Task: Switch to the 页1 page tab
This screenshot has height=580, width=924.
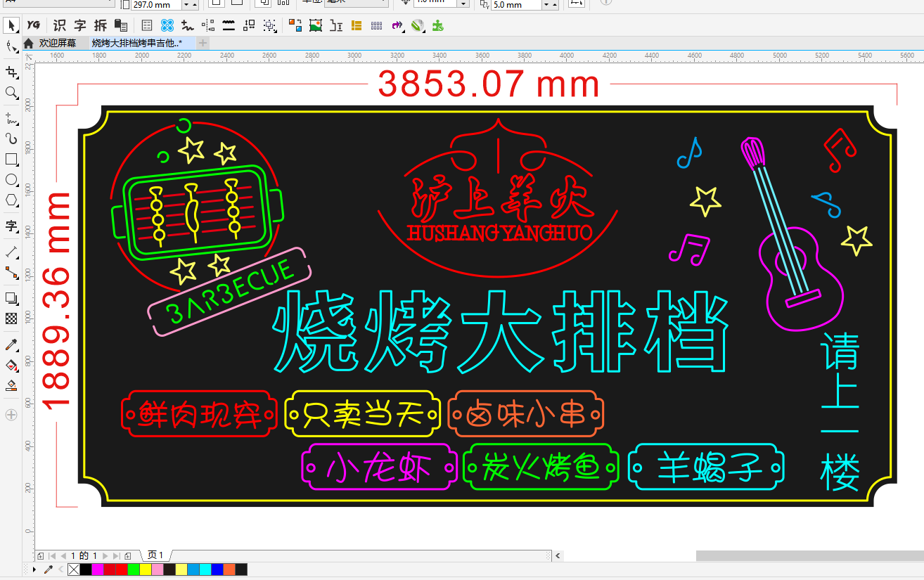Action: pyautogui.click(x=155, y=555)
